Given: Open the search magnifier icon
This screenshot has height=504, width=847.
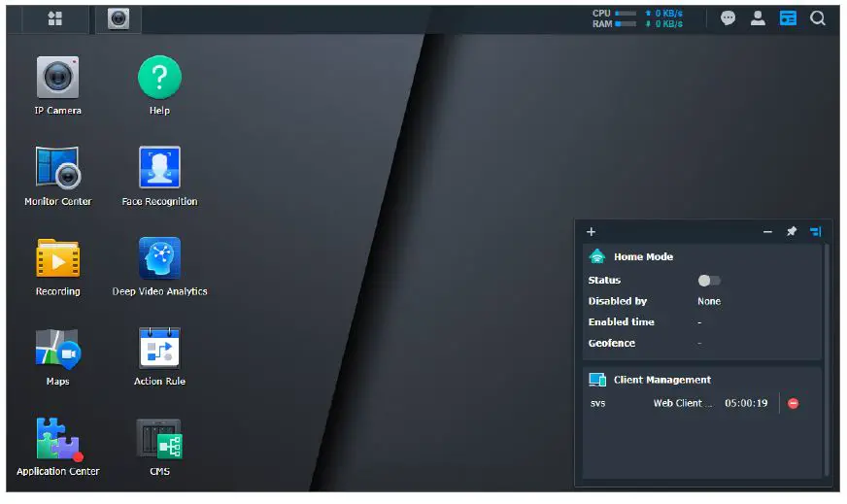Looking at the screenshot, I should [818, 18].
